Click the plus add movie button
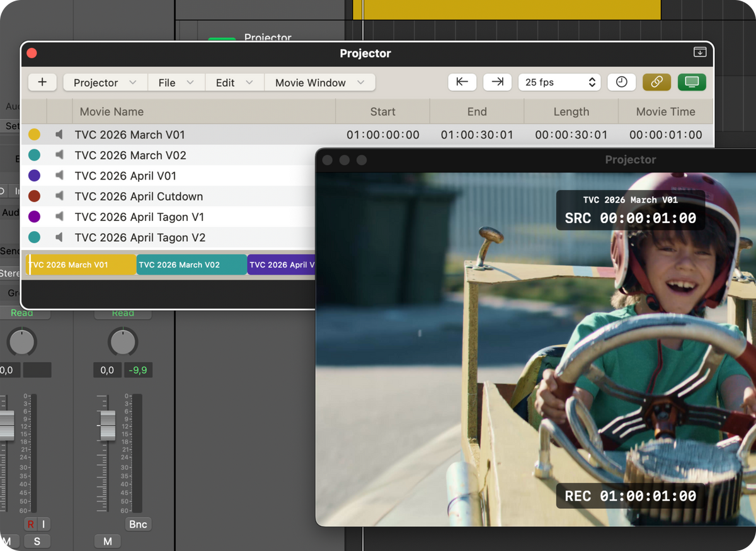 click(x=42, y=82)
